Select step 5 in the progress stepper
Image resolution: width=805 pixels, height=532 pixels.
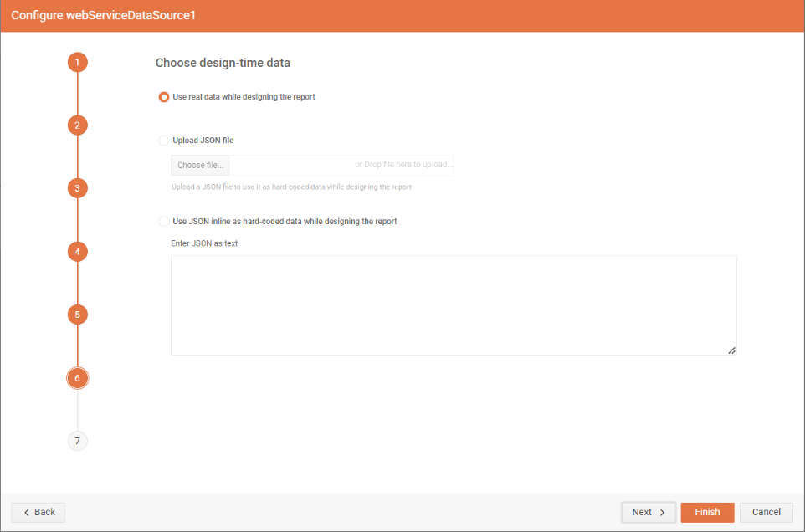(77, 315)
